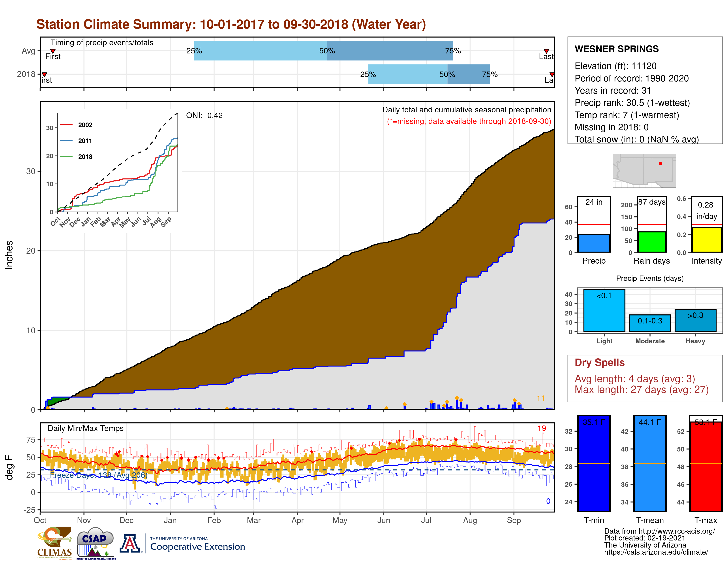
Task: Click the 'Elevation (ft): 11120' text
Action: click(x=616, y=66)
